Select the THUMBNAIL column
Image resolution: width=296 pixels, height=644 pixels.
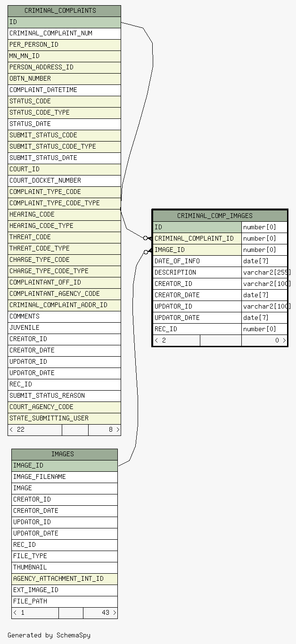(65, 568)
